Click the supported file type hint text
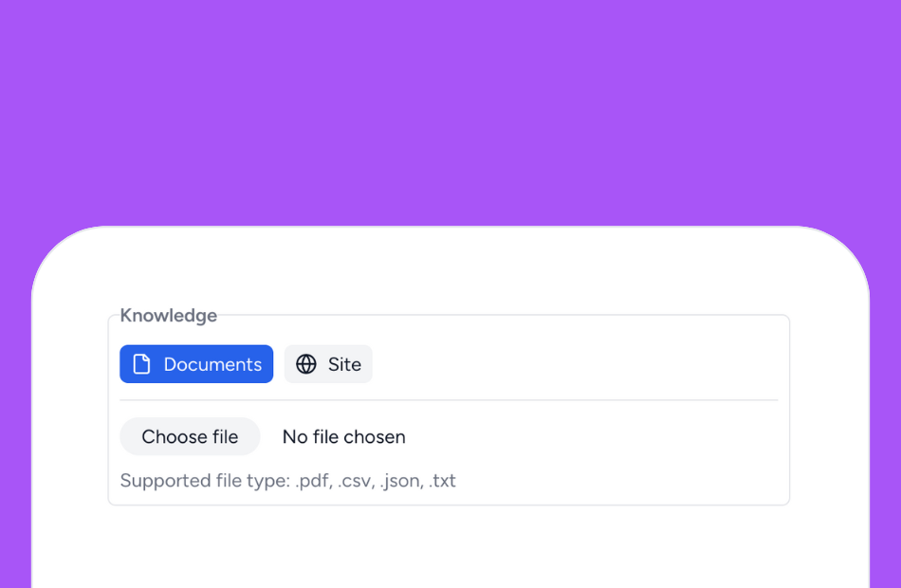 (287, 481)
